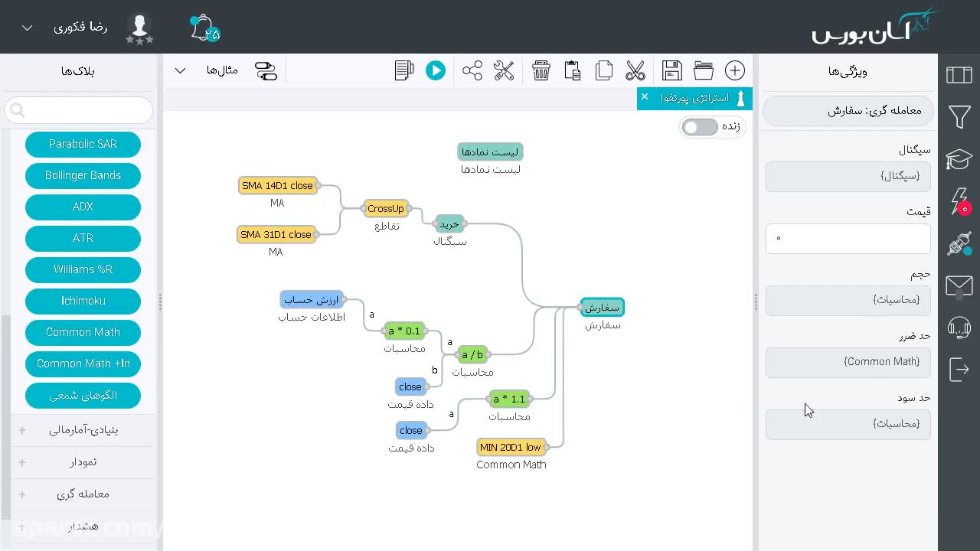This screenshot has height=551, width=980.
Task: Add the Bollinger Bands block
Action: tap(83, 175)
